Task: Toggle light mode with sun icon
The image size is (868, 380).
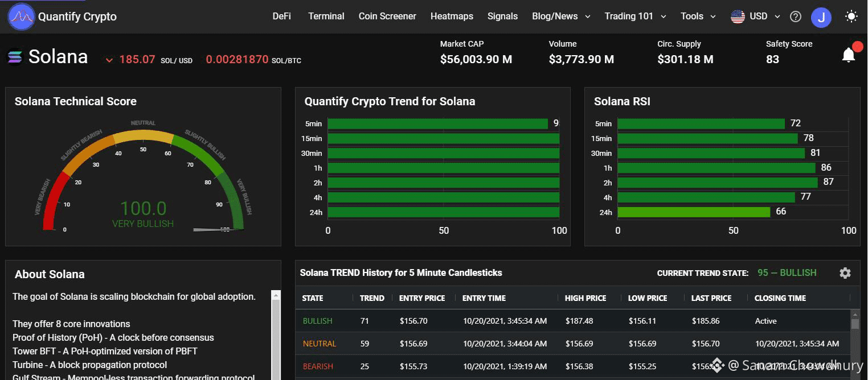Action: tap(851, 16)
